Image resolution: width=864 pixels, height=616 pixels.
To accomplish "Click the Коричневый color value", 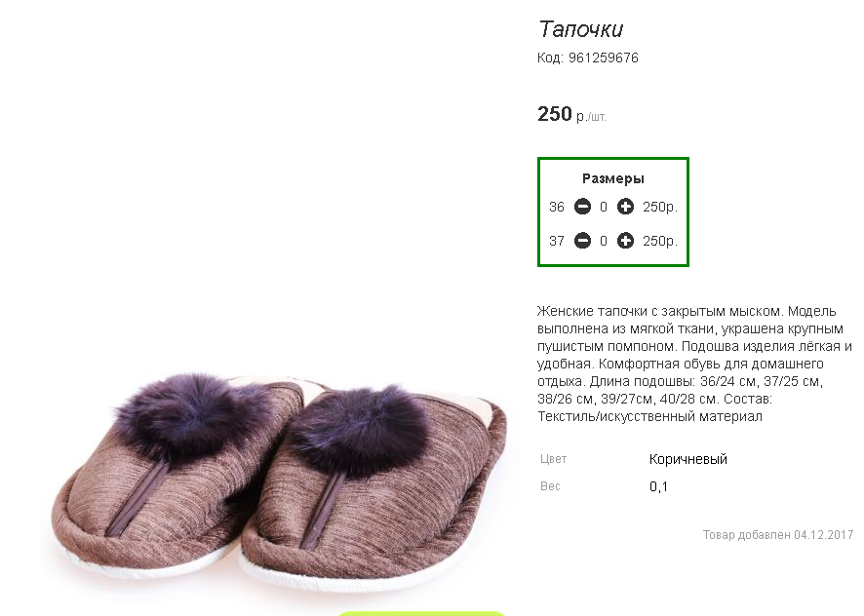I will [x=688, y=459].
